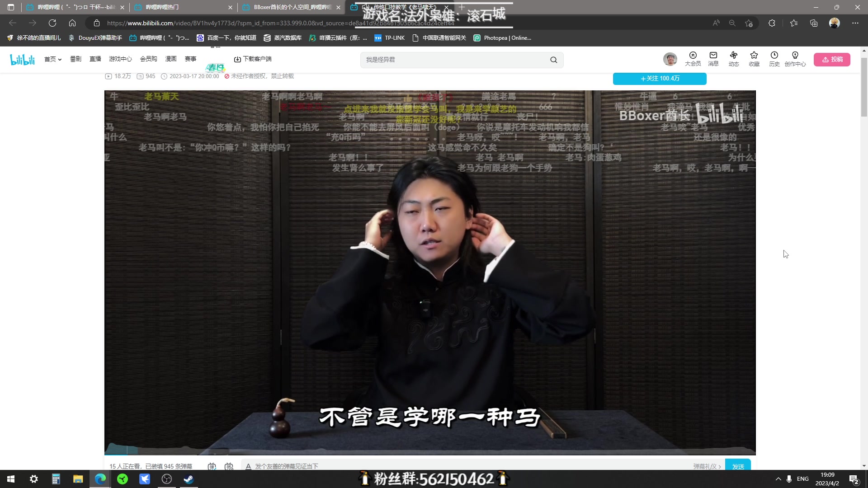Open the Photopea bookmark
The width and height of the screenshot is (868, 488).
click(x=502, y=38)
